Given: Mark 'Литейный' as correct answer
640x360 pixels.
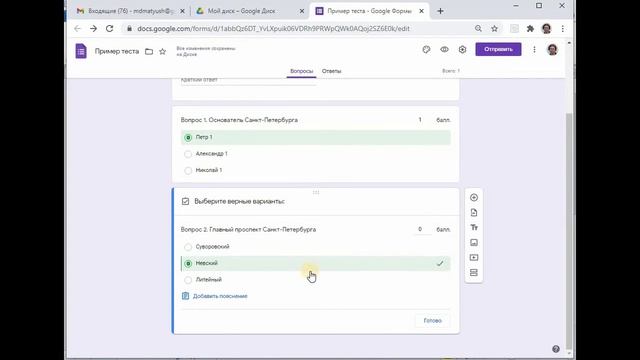Looking at the screenshot, I should click(x=188, y=280).
